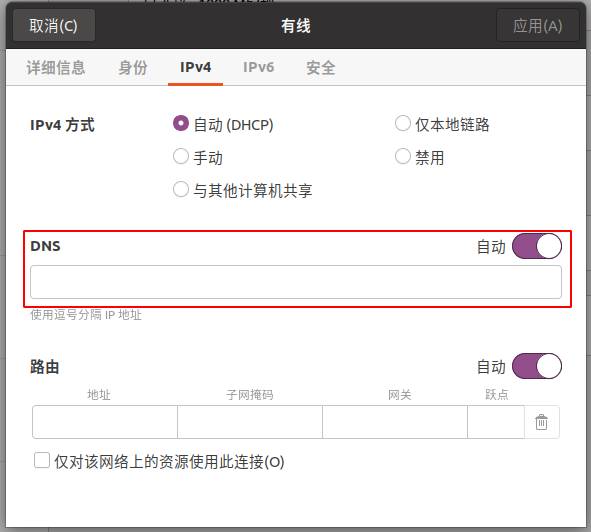Click the 使用逗号分隔 IP 地址 hint text
The height and width of the screenshot is (532, 591).
point(86,314)
